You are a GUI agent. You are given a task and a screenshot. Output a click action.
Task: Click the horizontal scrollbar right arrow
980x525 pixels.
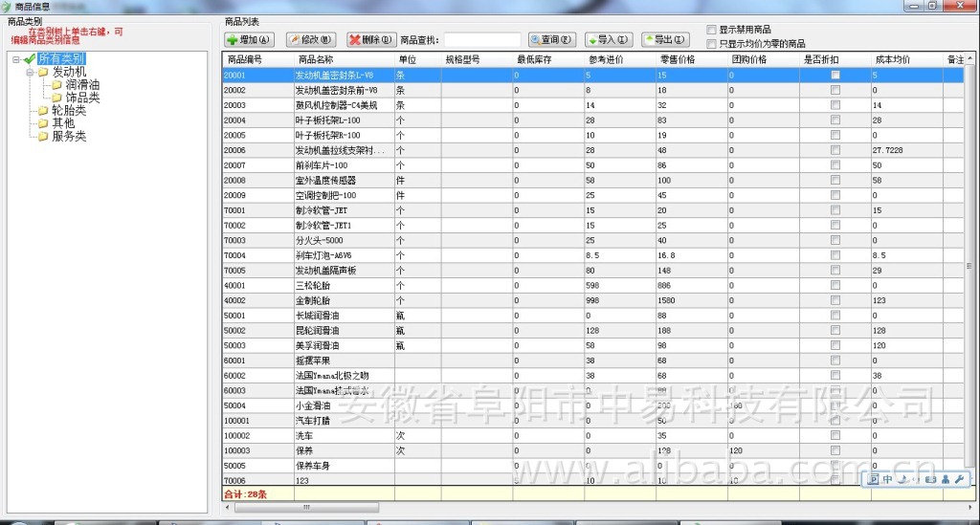969,508
